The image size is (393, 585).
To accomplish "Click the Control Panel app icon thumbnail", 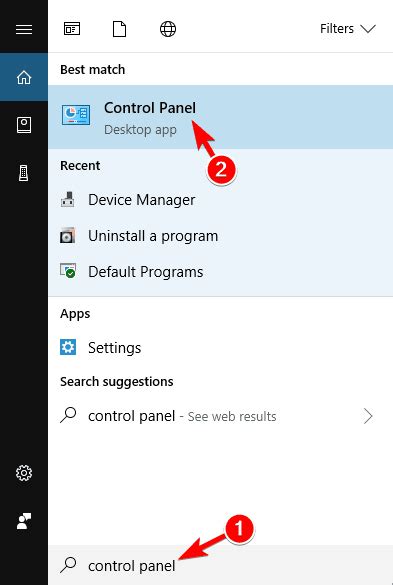I will point(76,115).
